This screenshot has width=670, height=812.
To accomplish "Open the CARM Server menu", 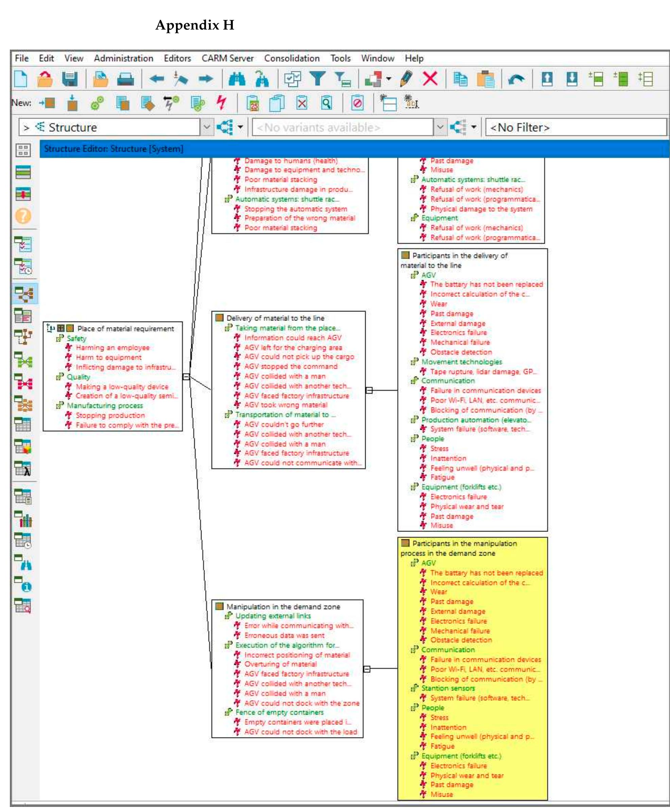I will pyautogui.click(x=228, y=58).
